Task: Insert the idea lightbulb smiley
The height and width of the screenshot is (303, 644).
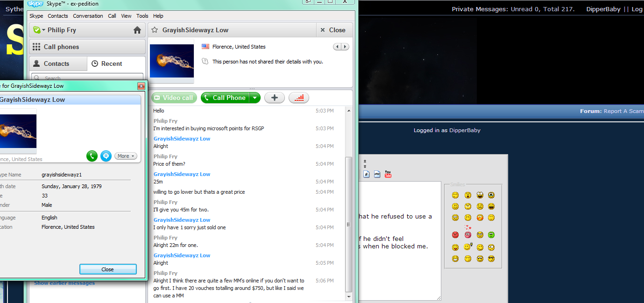Action: (x=468, y=247)
